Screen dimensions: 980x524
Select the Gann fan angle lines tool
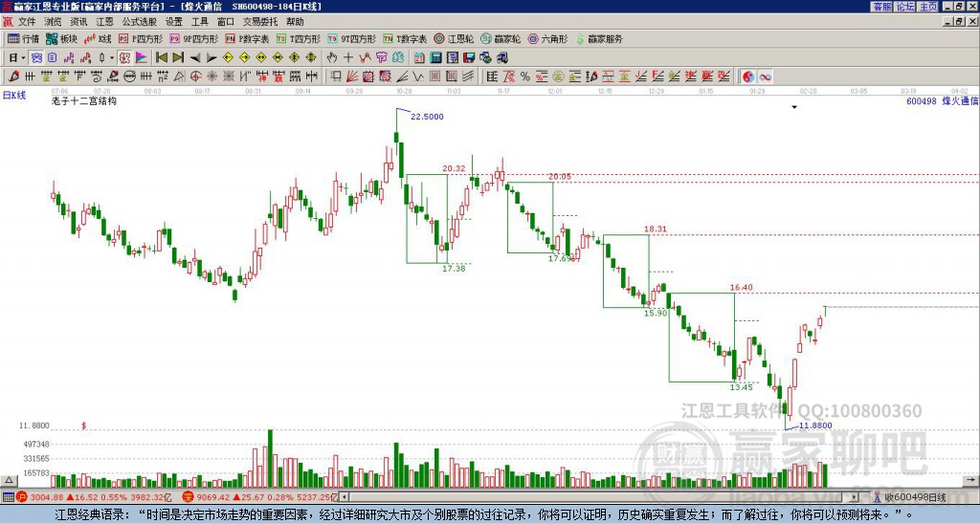pos(352,76)
